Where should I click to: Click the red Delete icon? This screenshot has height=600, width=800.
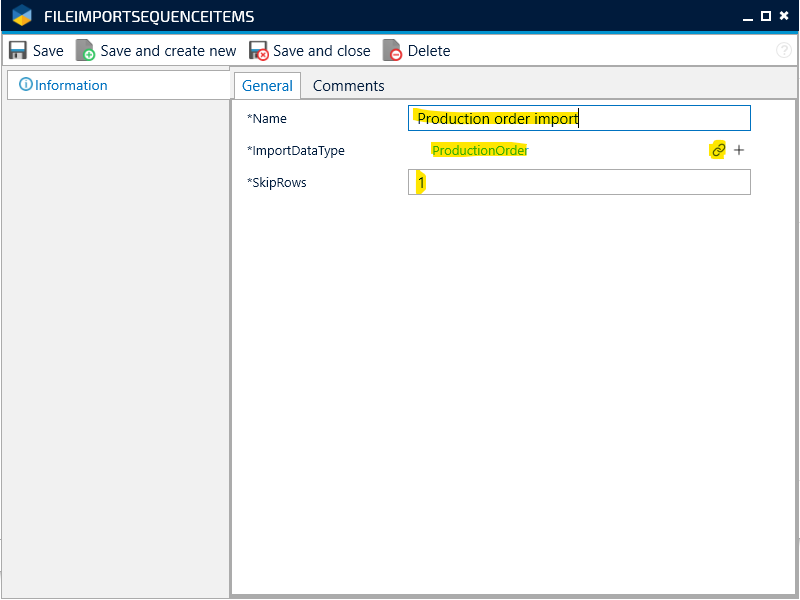point(392,51)
